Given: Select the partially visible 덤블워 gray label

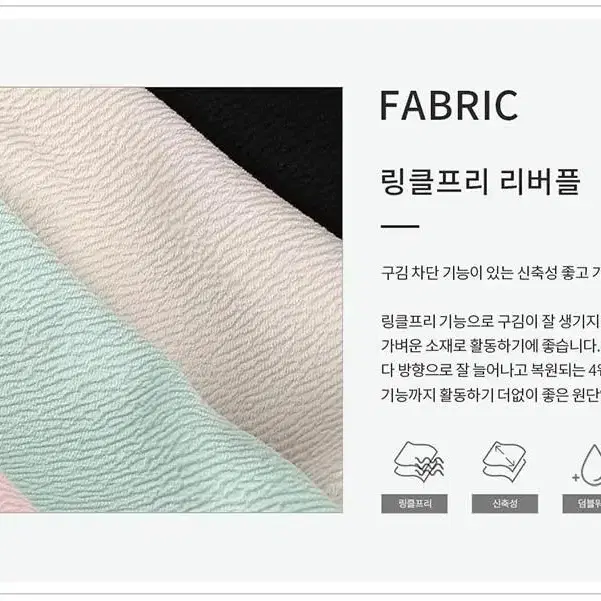Looking at the screenshot, I should [x=582, y=503].
